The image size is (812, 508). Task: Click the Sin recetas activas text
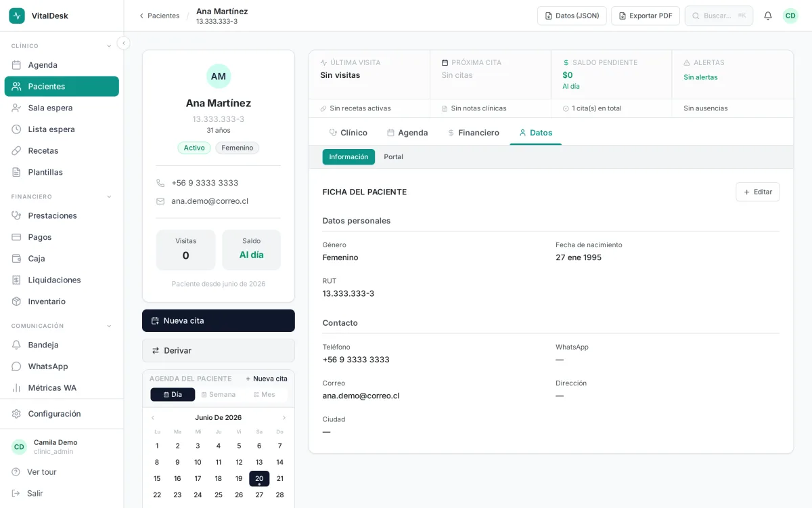pyautogui.click(x=360, y=108)
